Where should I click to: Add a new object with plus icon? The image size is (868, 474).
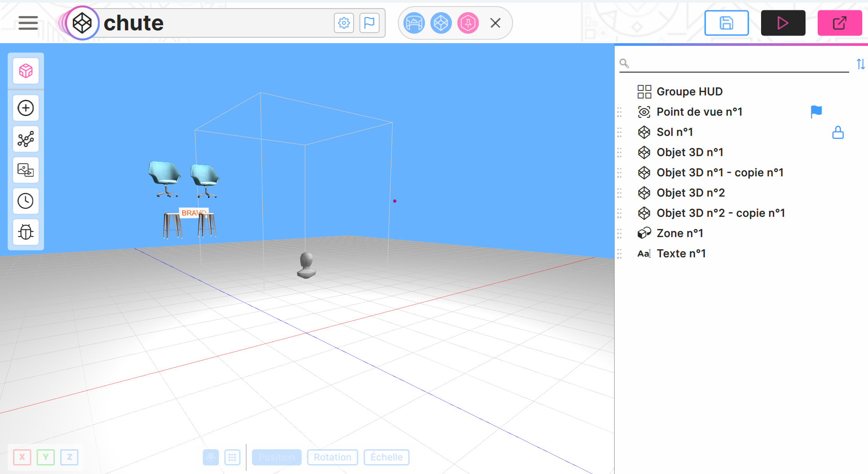point(26,108)
